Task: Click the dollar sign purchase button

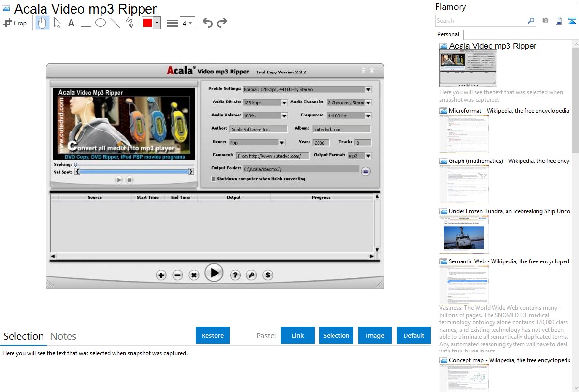Action: pyautogui.click(x=268, y=275)
